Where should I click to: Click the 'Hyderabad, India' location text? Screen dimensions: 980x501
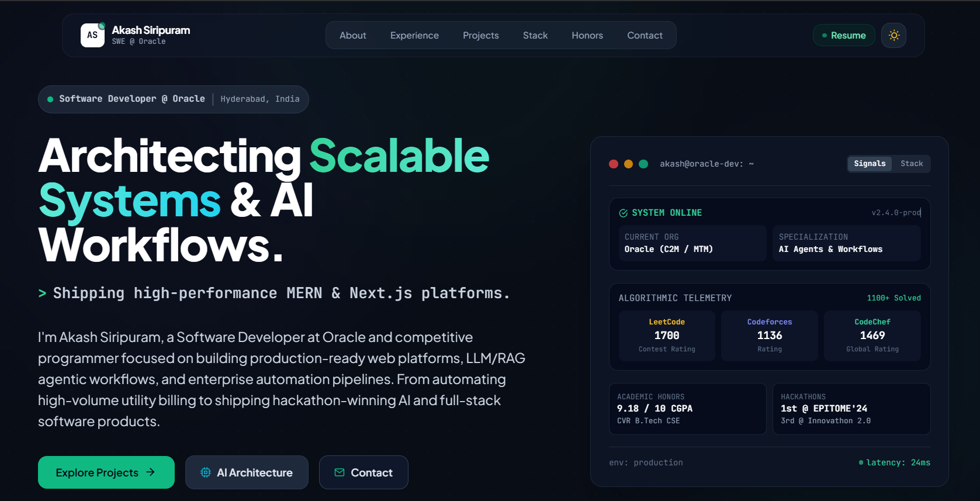click(260, 99)
